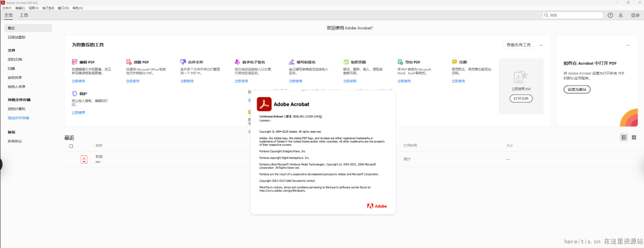
Task: Open the 窗口(W) menu
Action: pyautogui.click(x=63, y=8)
